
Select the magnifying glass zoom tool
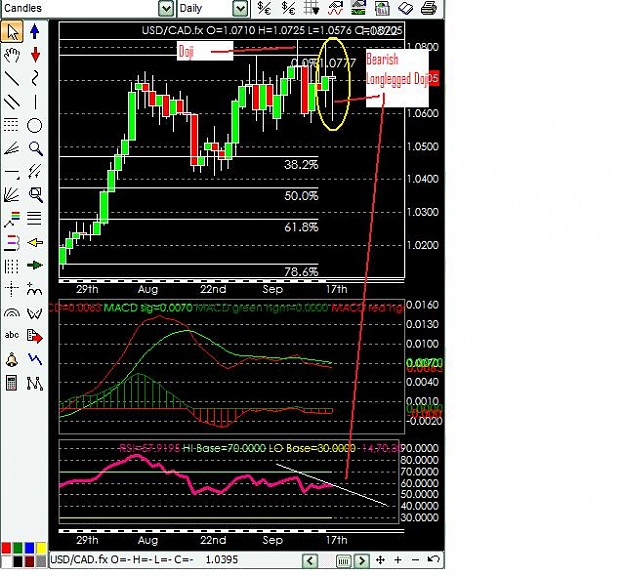tap(35, 149)
